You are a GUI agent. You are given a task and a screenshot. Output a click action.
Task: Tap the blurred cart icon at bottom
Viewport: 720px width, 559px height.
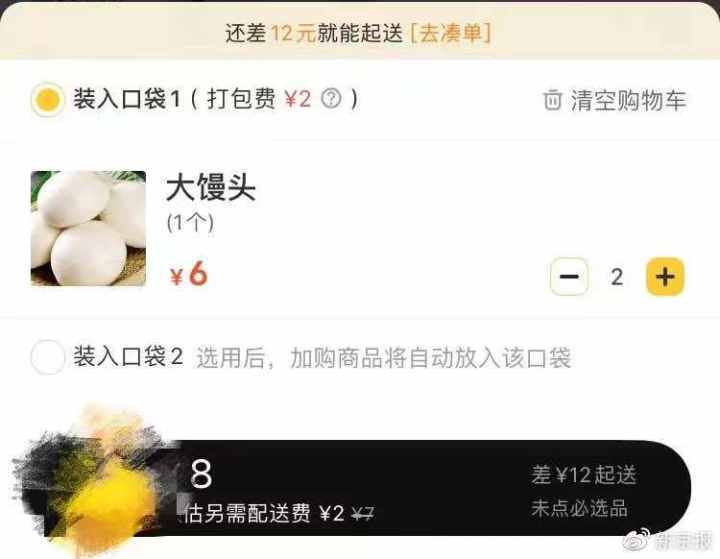pyautogui.click(x=99, y=486)
